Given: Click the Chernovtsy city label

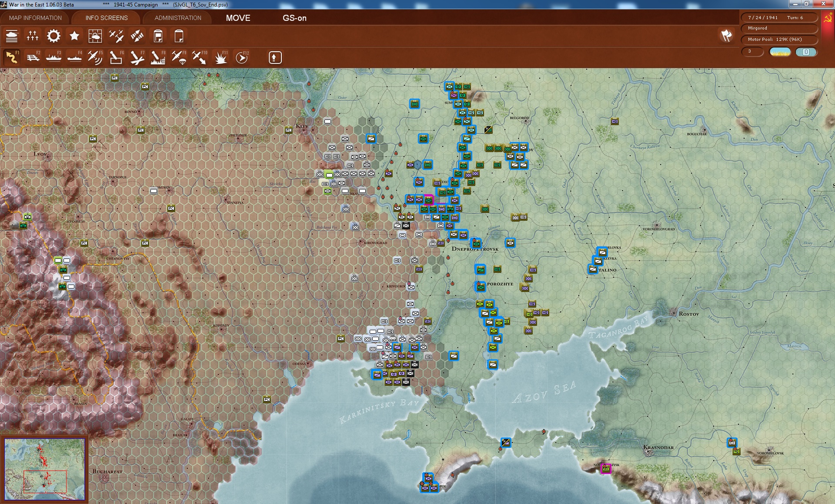Looking at the screenshot, I should click(117, 259).
